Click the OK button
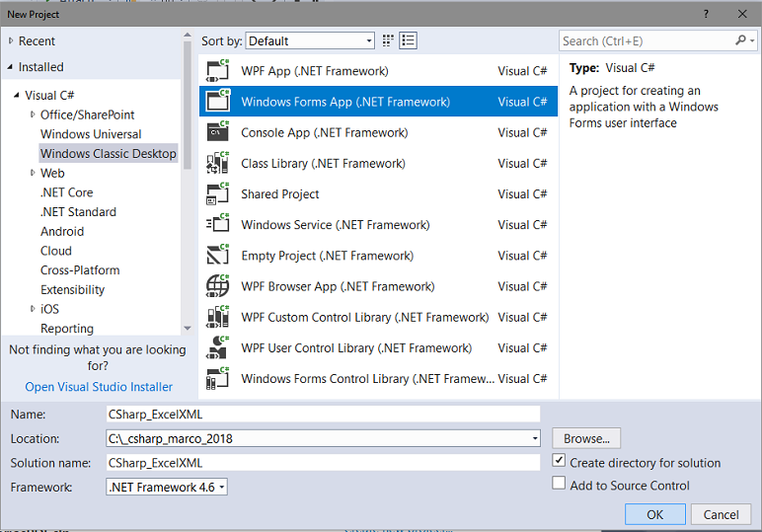This screenshot has width=762, height=532. click(x=655, y=514)
